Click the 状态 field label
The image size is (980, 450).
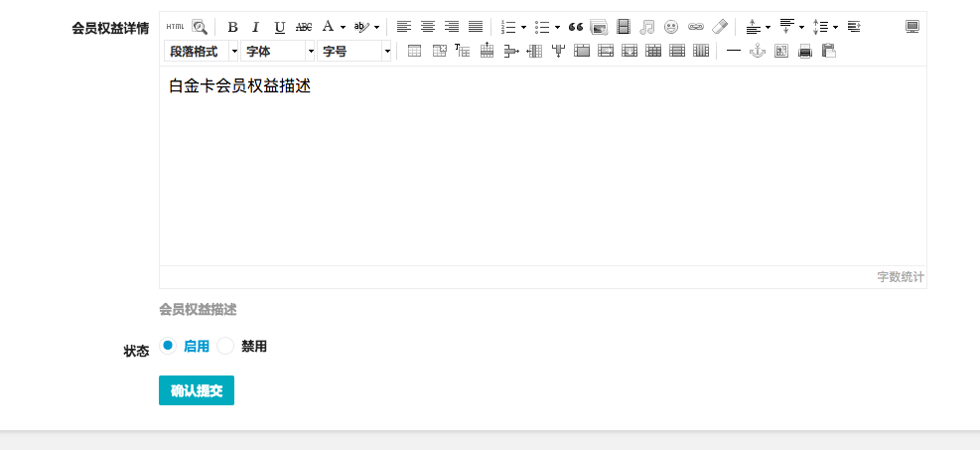pyautogui.click(x=136, y=352)
